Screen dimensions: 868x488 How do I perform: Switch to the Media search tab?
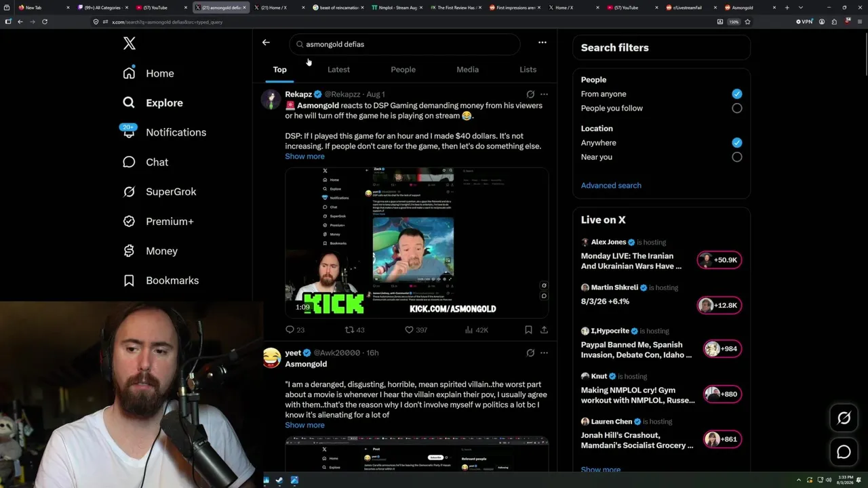tap(467, 70)
